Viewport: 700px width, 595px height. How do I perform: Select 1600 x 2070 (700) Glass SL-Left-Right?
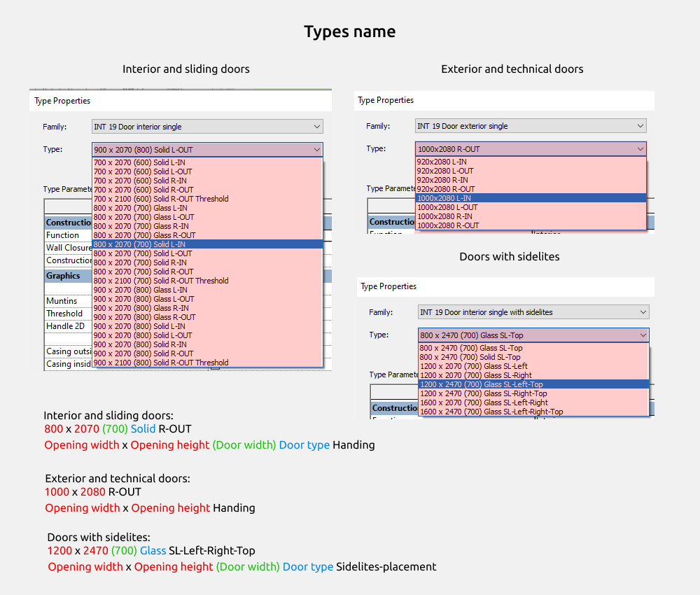(533, 402)
